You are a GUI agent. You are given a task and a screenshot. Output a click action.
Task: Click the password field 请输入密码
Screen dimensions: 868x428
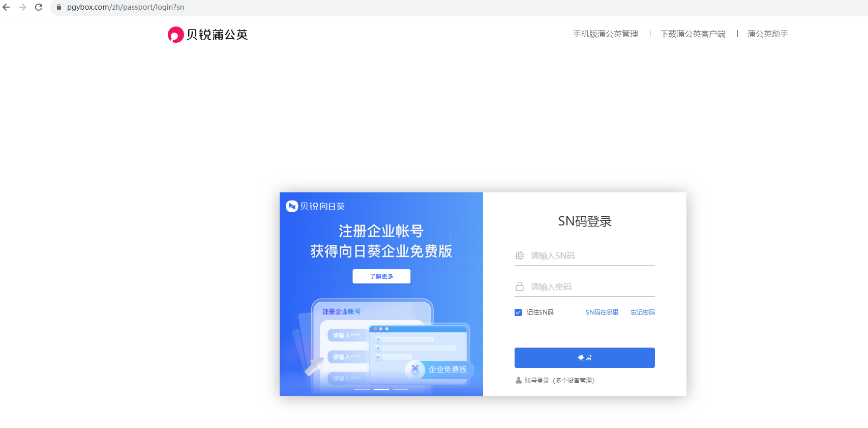coord(585,287)
